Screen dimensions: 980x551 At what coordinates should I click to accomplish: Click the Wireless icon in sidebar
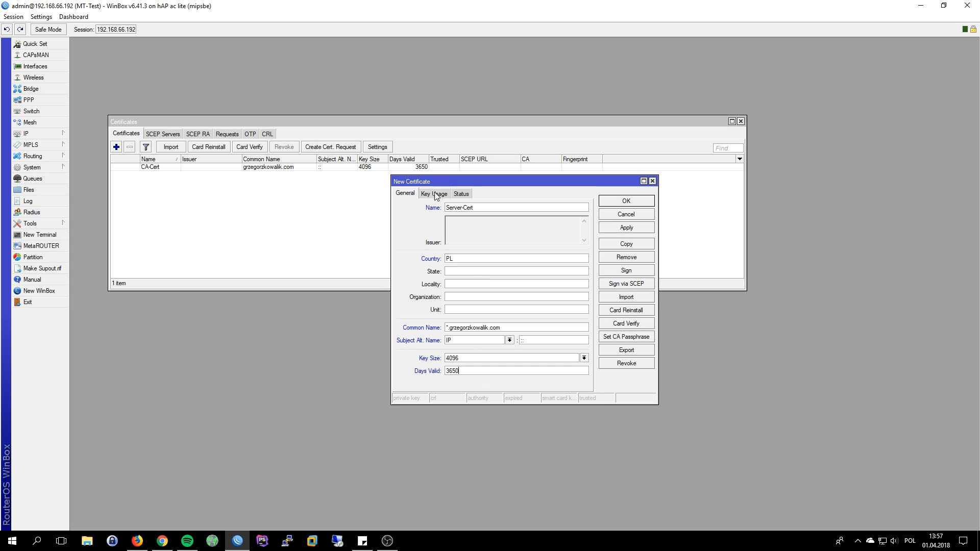tap(33, 78)
